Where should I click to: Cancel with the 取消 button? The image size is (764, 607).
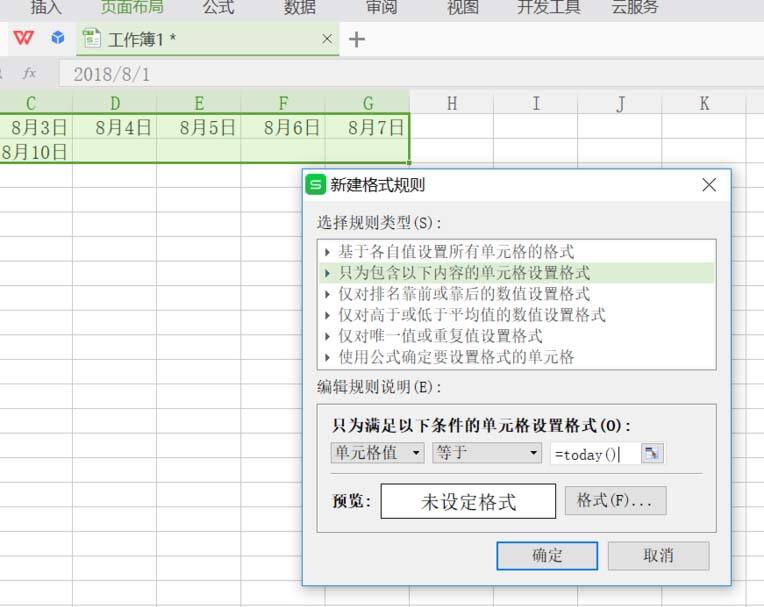[658, 555]
